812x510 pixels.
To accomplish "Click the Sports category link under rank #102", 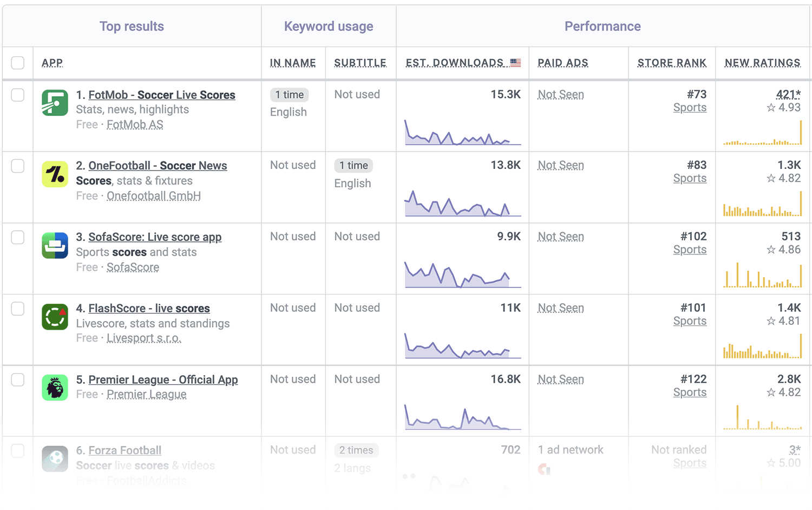I will point(690,250).
